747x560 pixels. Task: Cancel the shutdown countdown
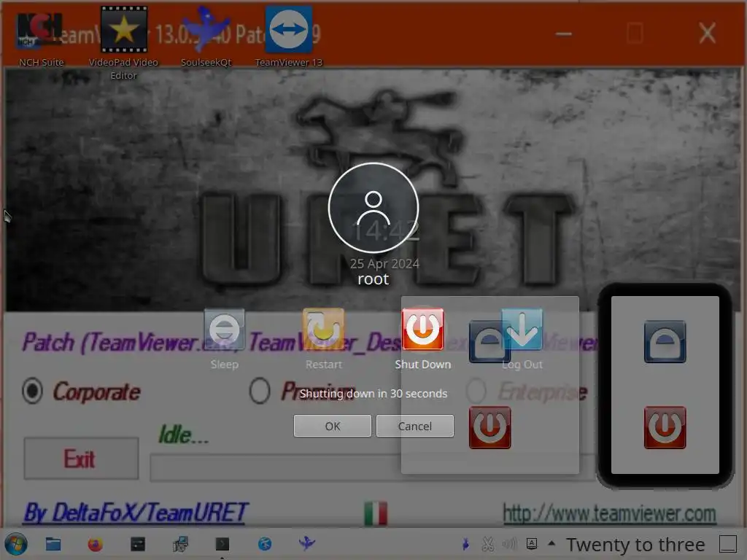pos(415,426)
